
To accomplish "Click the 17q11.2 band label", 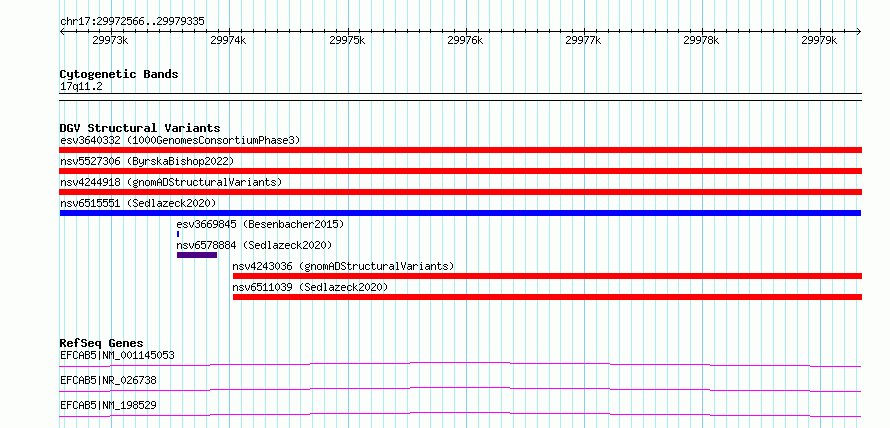I will click(81, 87).
